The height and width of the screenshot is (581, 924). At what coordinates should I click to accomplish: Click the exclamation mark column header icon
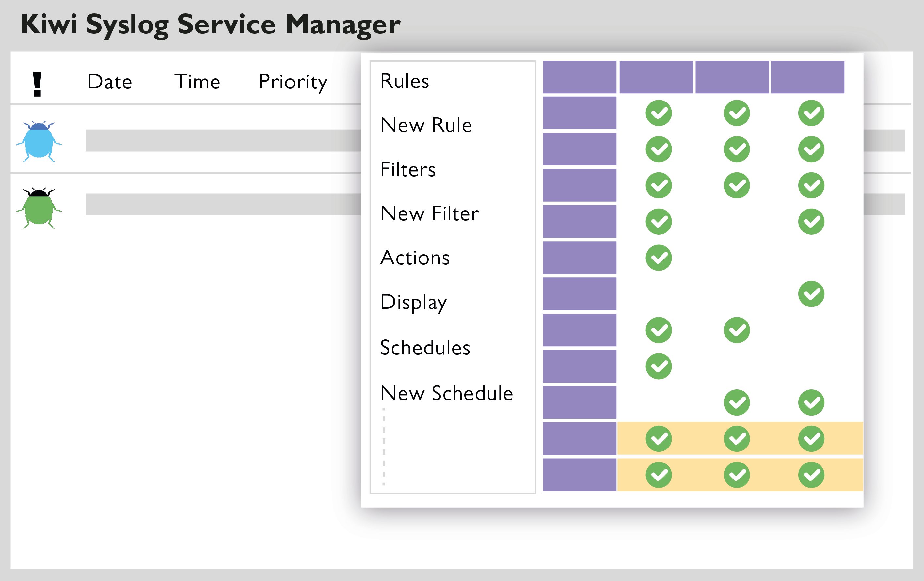[x=37, y=81]
